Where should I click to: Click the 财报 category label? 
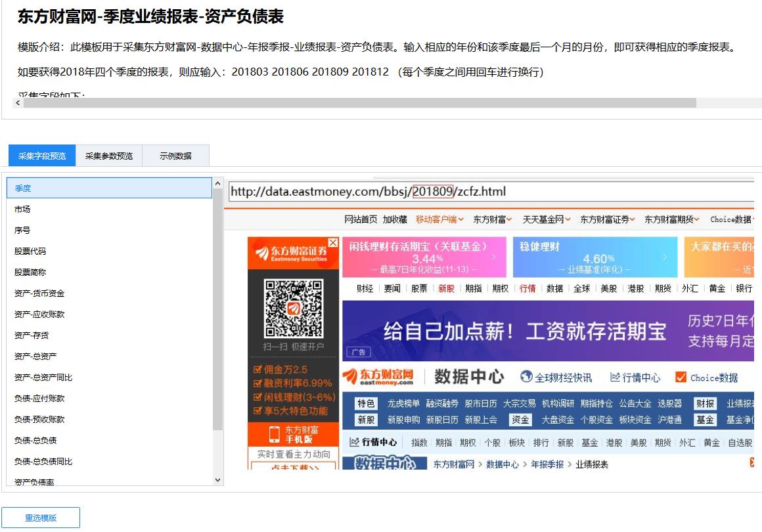705,404
